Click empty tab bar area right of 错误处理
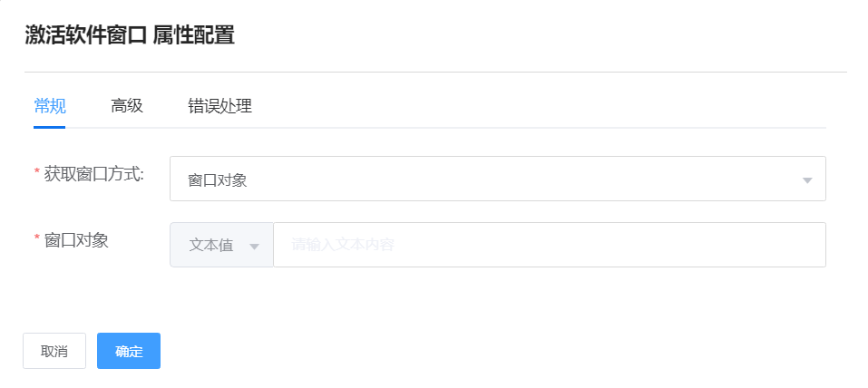Screen dimensions: 868x388 pos(544,106)
